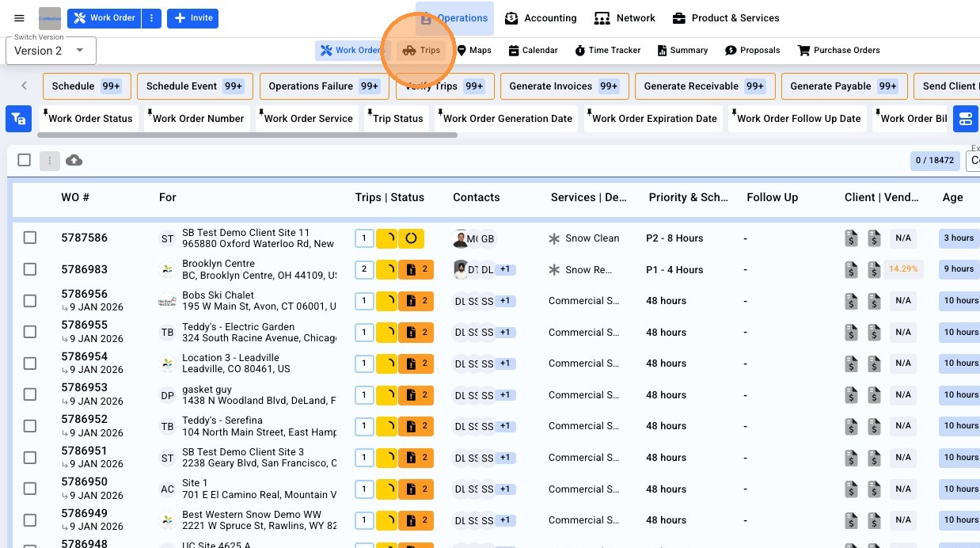This screenshot has height=548, width=980.
Task: Go to the Trips tab
Action: pos(422,50)
